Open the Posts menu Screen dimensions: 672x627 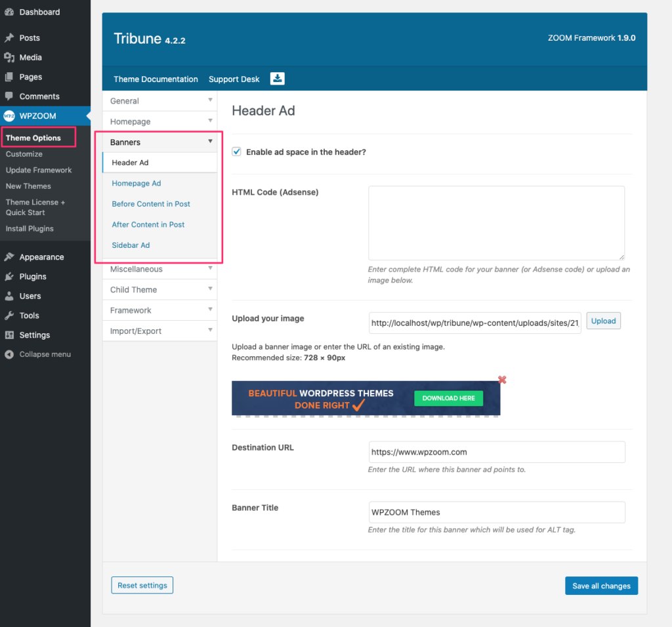click(x=30, y=37)
